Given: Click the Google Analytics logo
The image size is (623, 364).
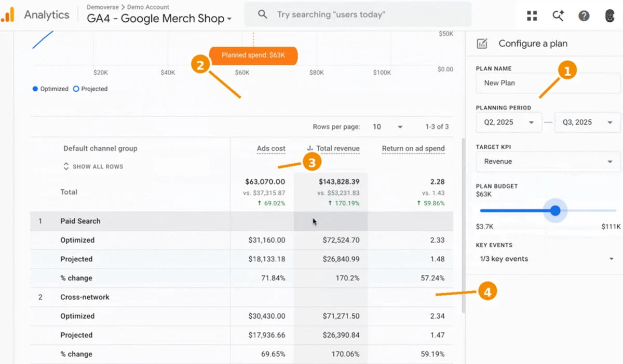Looking at the screenshot, I should pyautogui.click(x=8, y=15).
